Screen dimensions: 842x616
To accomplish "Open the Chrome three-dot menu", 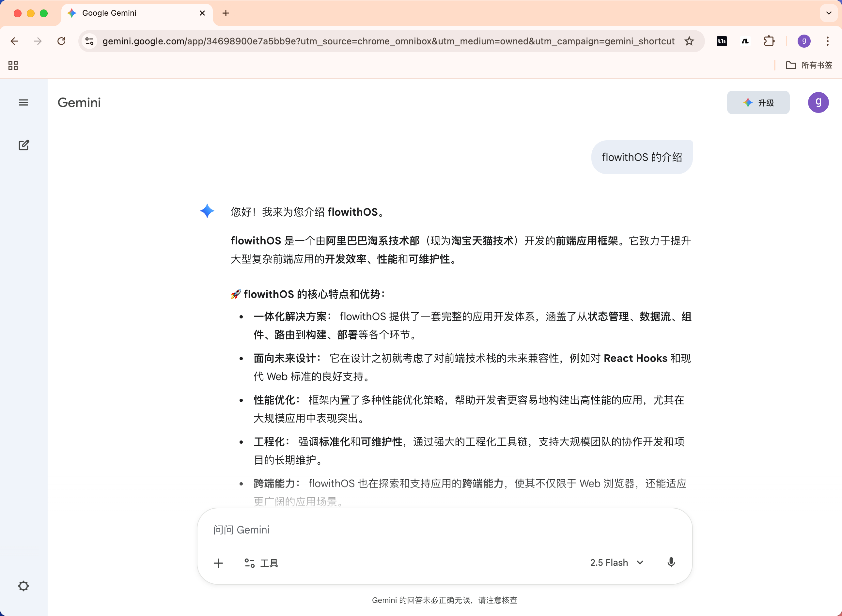I will [x=827, y=41].
